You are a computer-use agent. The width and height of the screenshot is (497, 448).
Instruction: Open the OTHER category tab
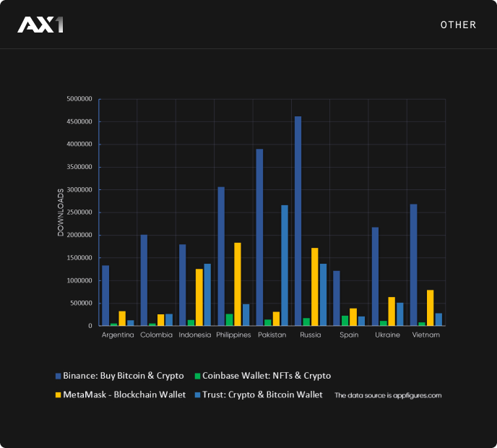coord(458,25)
